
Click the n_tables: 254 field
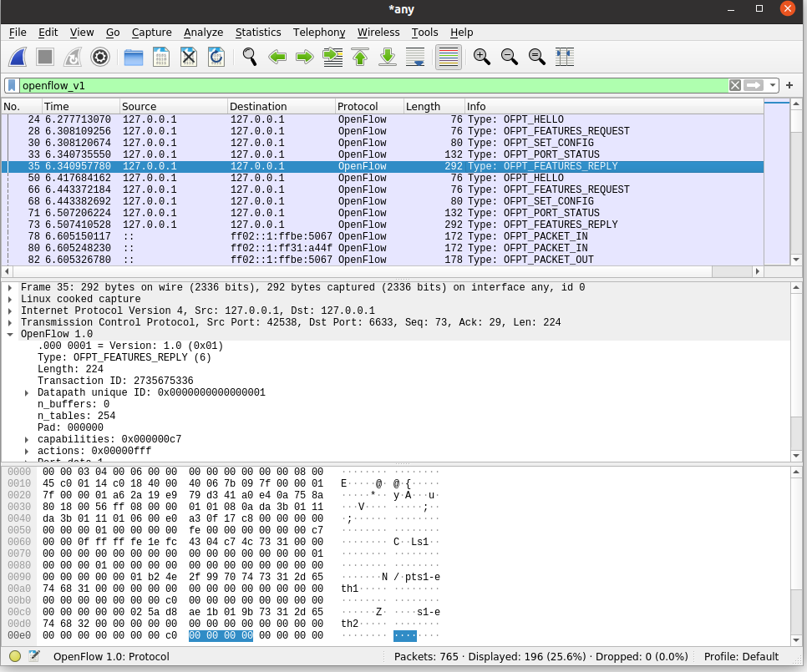point(76,416)
